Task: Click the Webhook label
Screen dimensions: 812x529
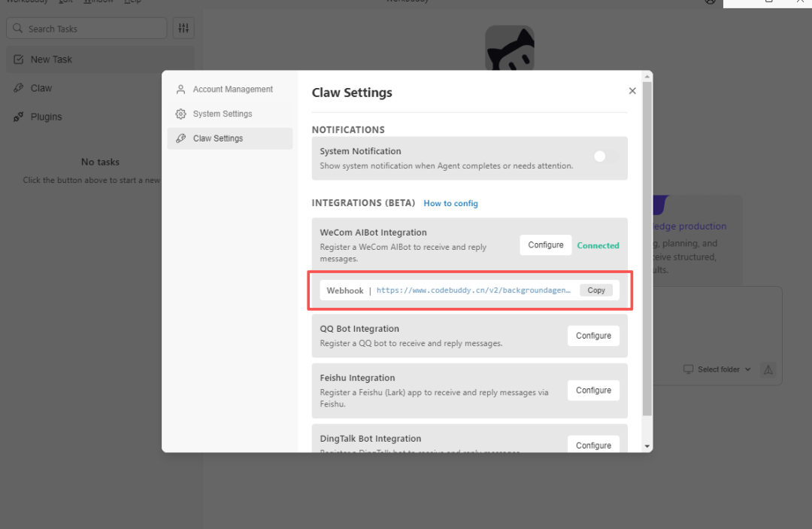Action: pos(345,290)
